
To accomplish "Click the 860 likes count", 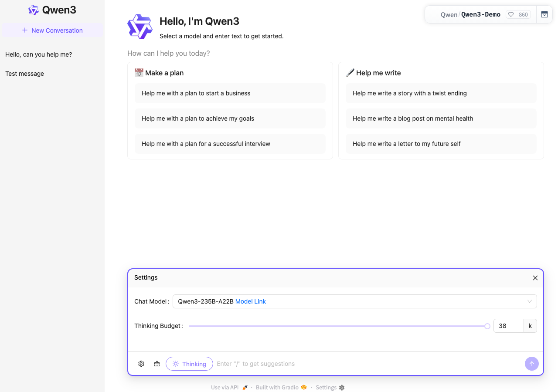I will click(x=523, y=14).
